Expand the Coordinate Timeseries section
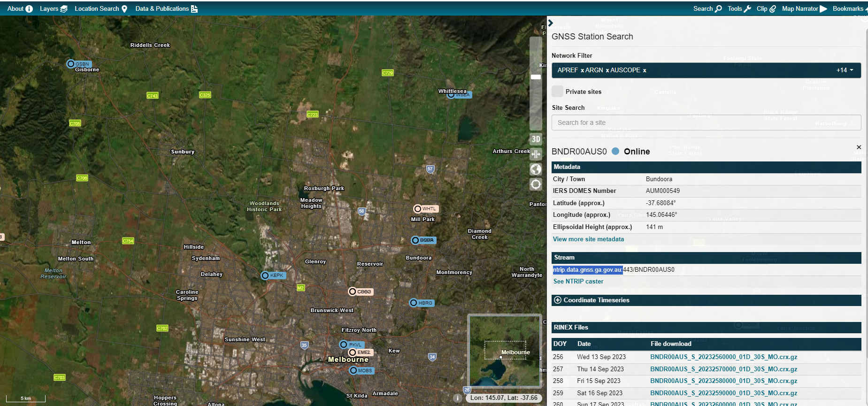This screenshot has width=868, height=406. (706, 300)
